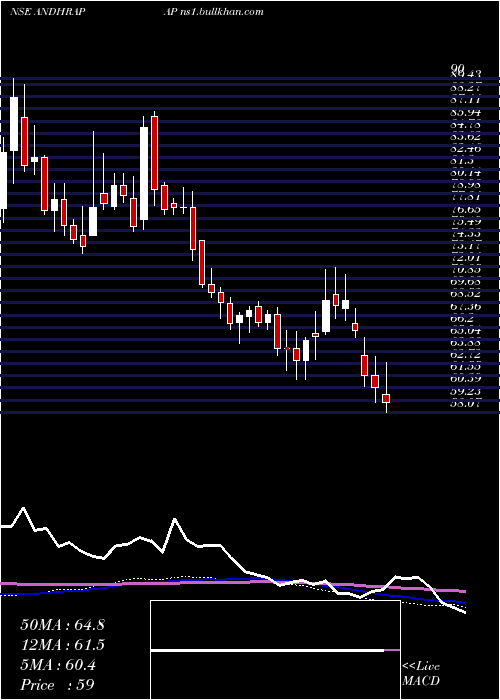The width and height of the screenshot is (500, 700).
Task: Click the 60.39 price axis label
Action: click(466, 379)
